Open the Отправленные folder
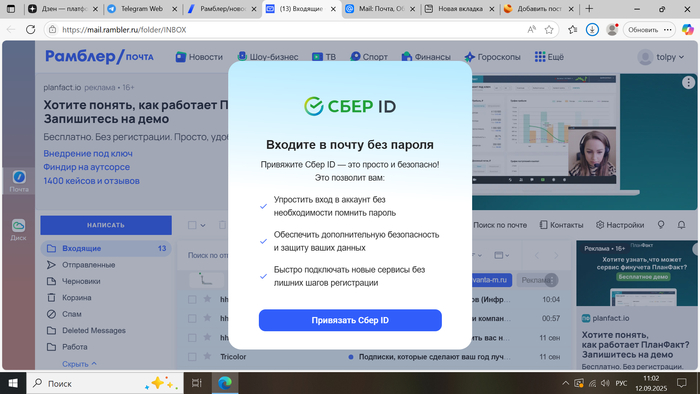The width and height of the screenshot is (700, 394). pos(106,265)
